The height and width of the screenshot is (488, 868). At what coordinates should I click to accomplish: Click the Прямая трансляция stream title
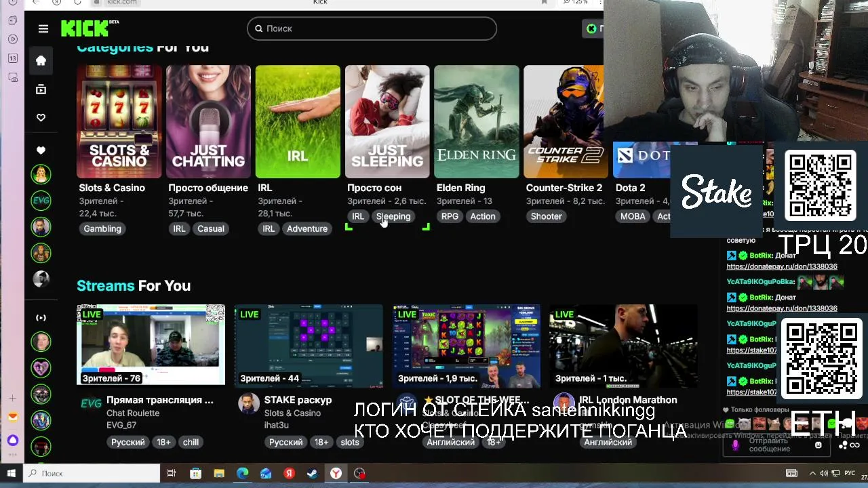click(160, 400)
